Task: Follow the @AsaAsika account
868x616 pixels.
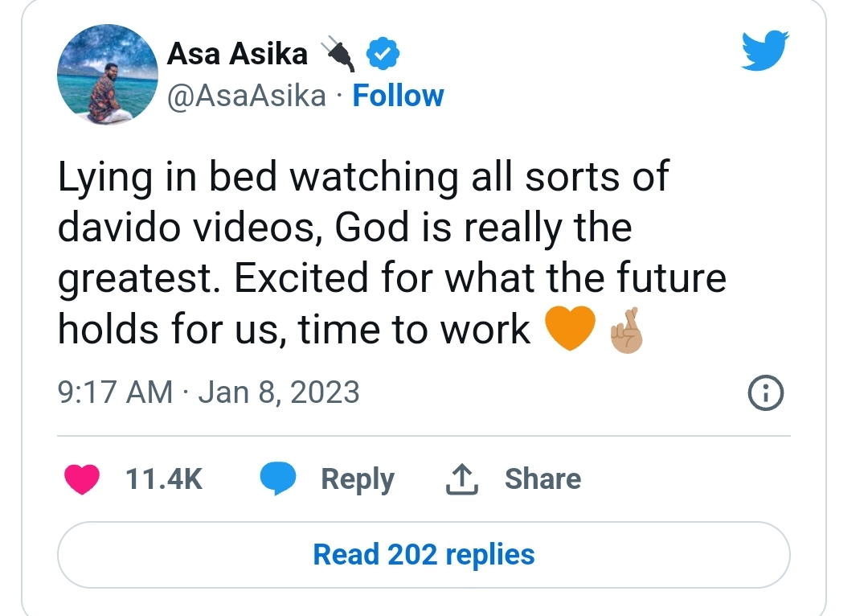Action: point(398,96)
